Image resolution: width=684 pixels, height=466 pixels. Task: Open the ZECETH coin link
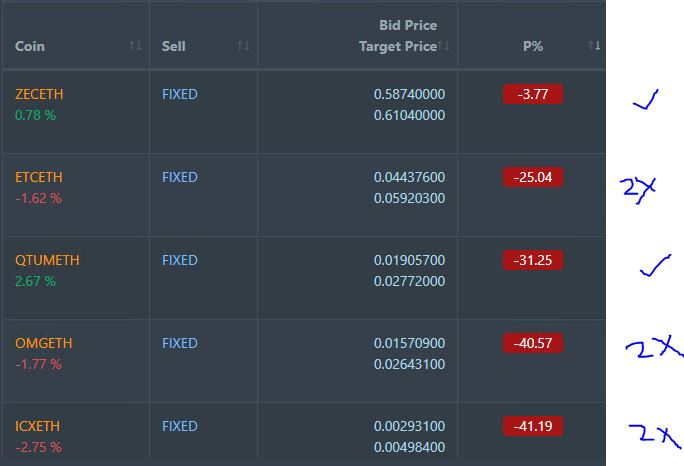pyautogui.click(x=39, y=94)
